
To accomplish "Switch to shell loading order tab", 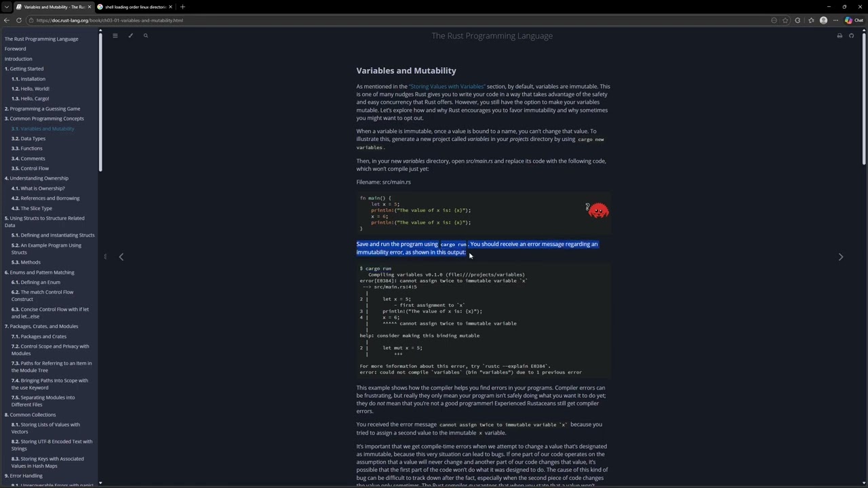I will pos(135,7).
